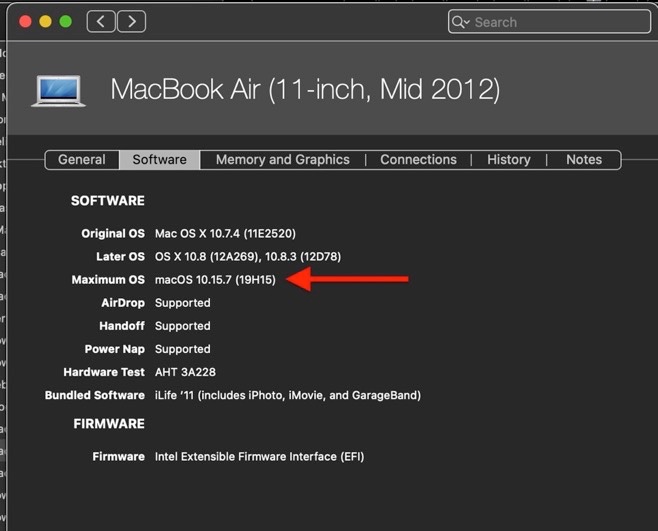Select the value macOS 10.15.7 (19H15)
This screenshot has width=658, height=531.
point(215,280)
